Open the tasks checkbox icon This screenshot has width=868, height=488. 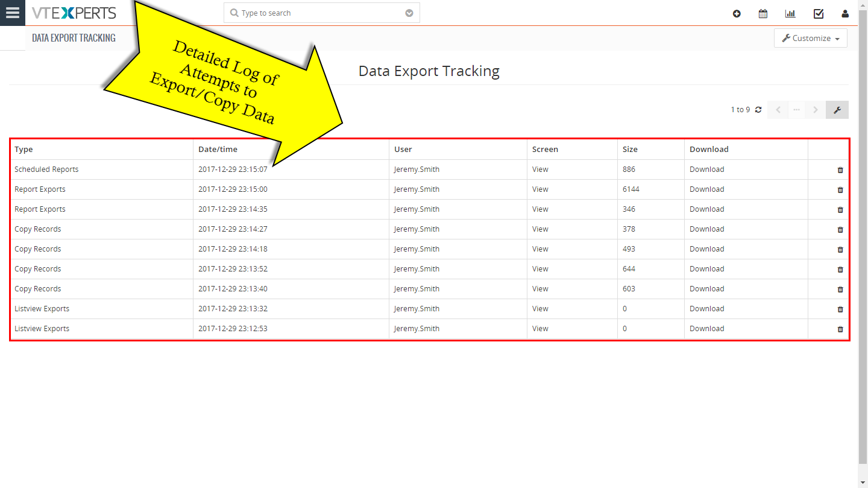pos(818,13)
